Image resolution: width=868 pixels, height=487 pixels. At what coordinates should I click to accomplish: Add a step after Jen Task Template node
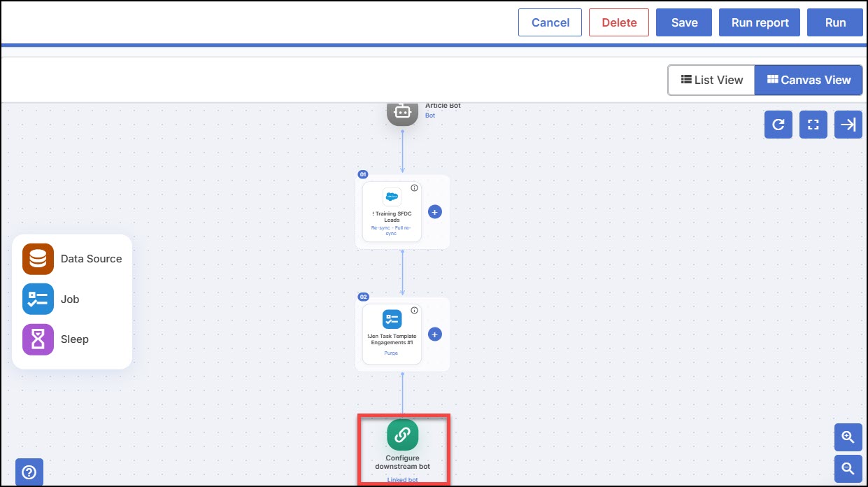point(434,334)
